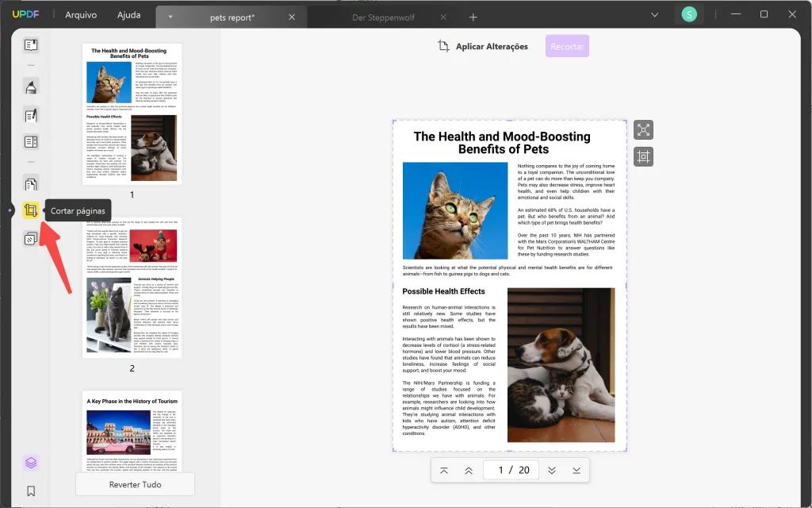The height and width of the screenshot is (508, 812).
Task: Select the Cortar páginas tool
Action: tap(30, 210)
